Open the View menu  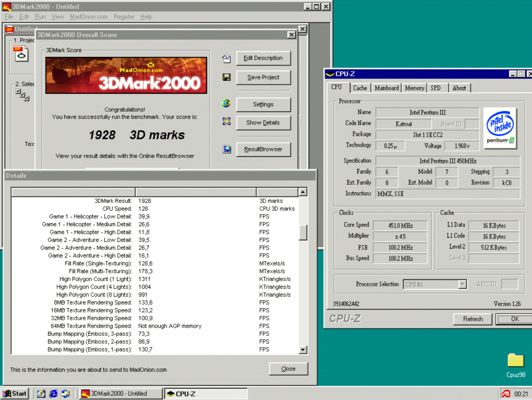pyautogui.click(x=58, y=17)
